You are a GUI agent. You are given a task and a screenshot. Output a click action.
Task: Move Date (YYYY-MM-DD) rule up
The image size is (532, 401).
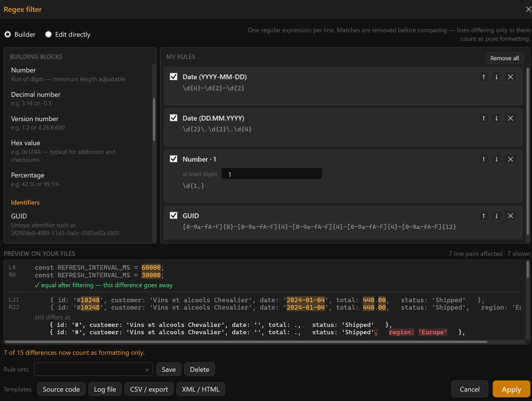[484, 77]
